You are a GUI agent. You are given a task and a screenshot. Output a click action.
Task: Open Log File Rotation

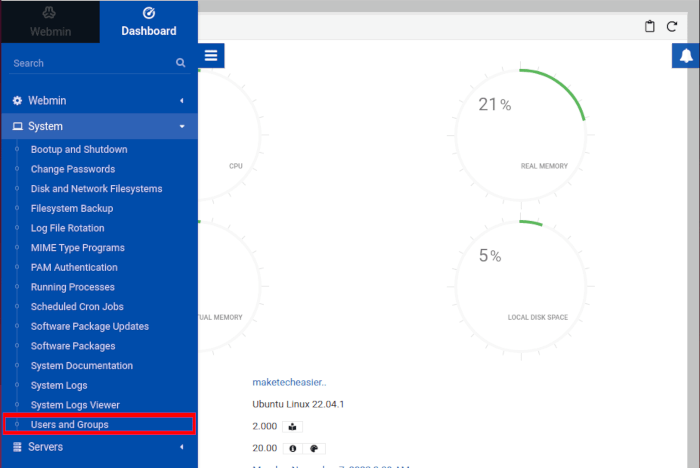[67, 228]
